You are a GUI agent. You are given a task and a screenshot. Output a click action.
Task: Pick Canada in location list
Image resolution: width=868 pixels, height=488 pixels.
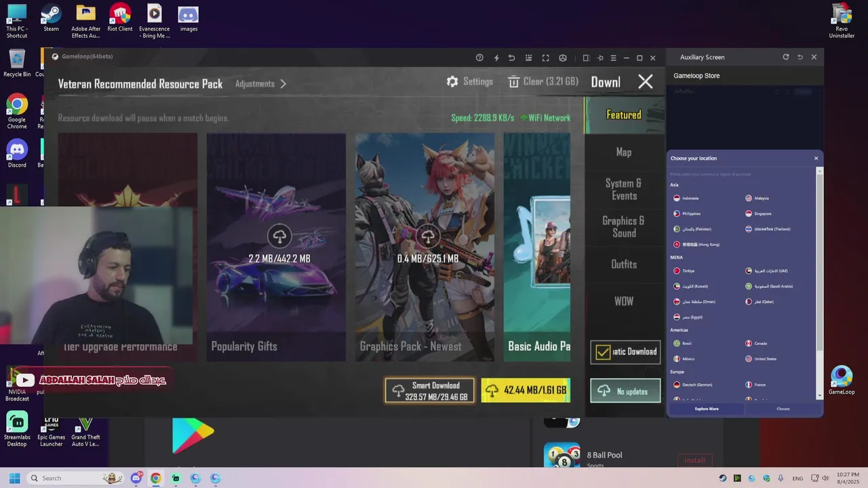click(756, 344)
